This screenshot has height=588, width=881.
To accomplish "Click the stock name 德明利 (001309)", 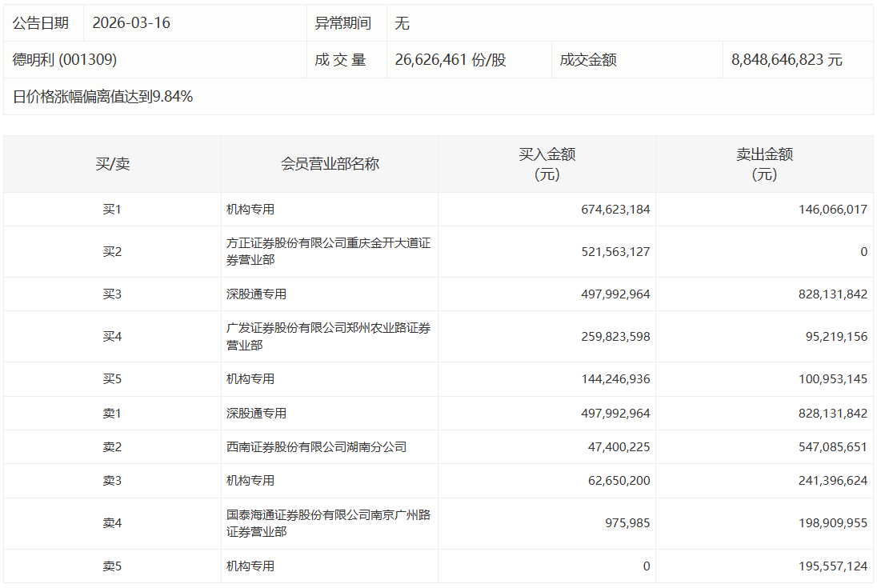I will pos(65,60).
